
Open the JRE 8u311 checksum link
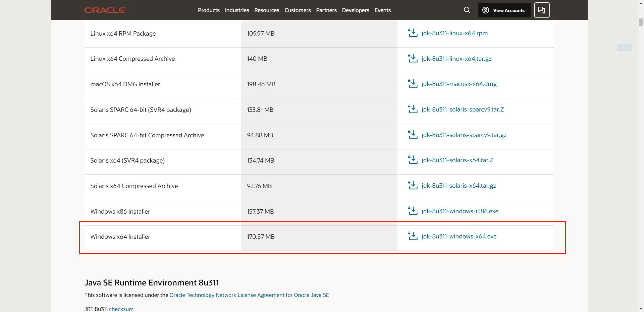pos(121,309)
